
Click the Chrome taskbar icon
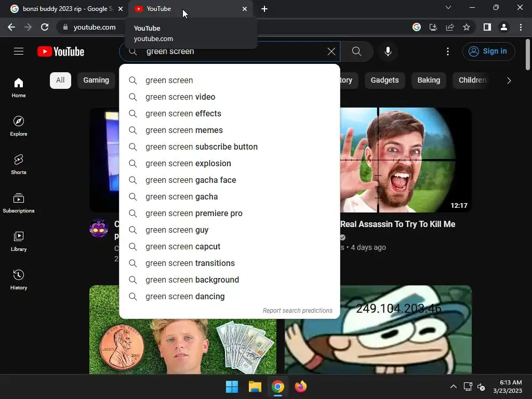click(277, 387)
